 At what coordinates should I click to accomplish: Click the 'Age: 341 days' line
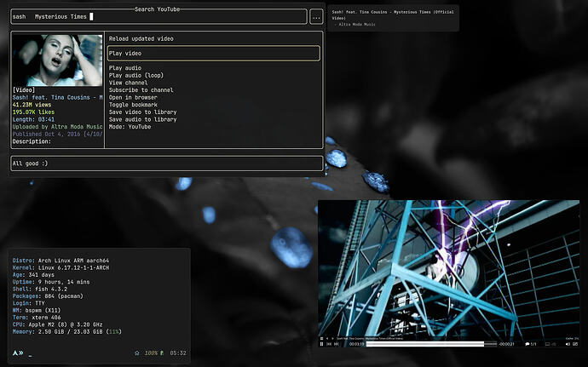click(x=33, y=275)
